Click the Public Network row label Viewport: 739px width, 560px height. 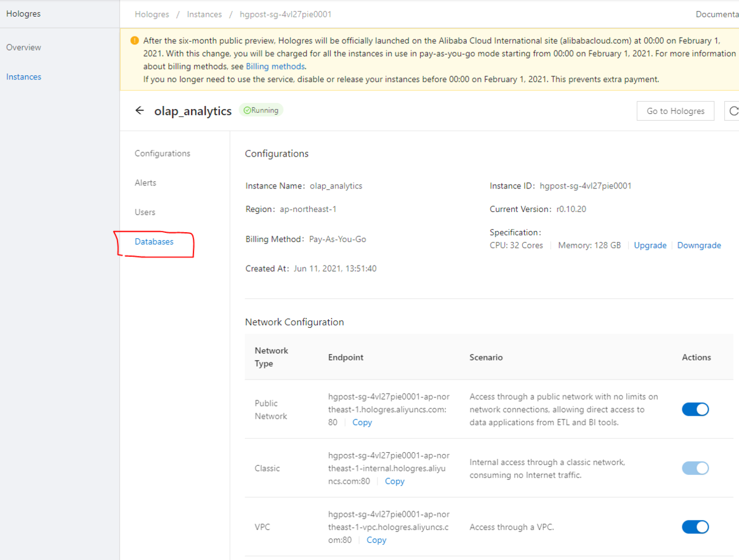tap(271, 410)
